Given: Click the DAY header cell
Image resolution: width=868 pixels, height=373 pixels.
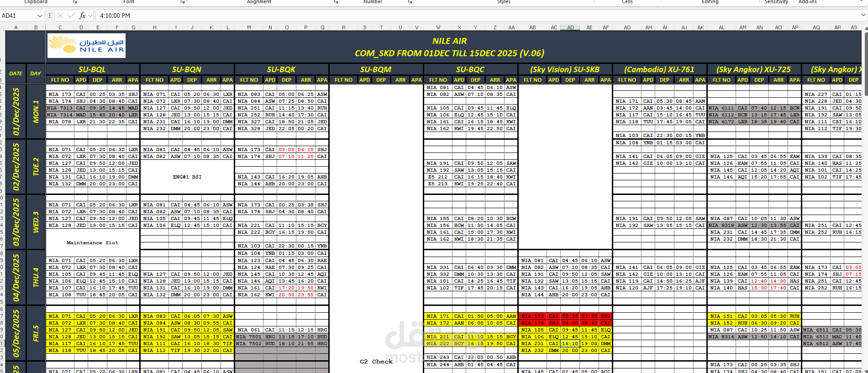Looking at the screenshot, I should click(x=36, y=74).
